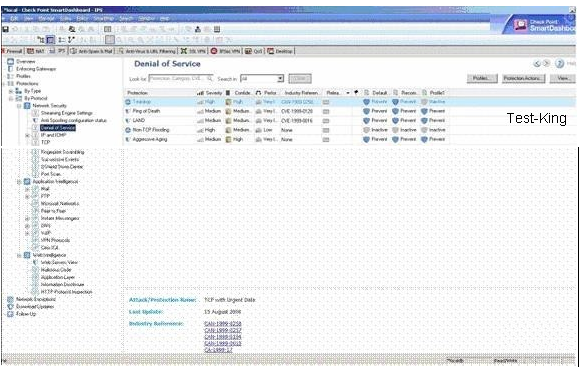Open the Search in dropdown
The height and width of the screenshot is (370, 581).
tap(280, 79)
